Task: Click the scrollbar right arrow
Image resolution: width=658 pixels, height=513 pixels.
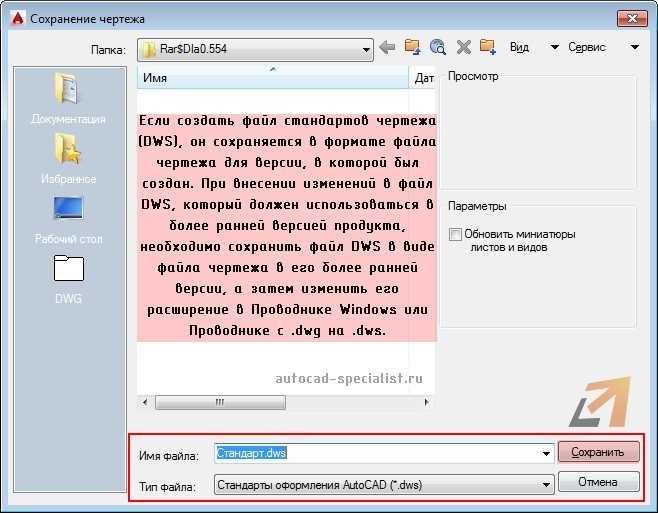Action: [x=427, y=402]
